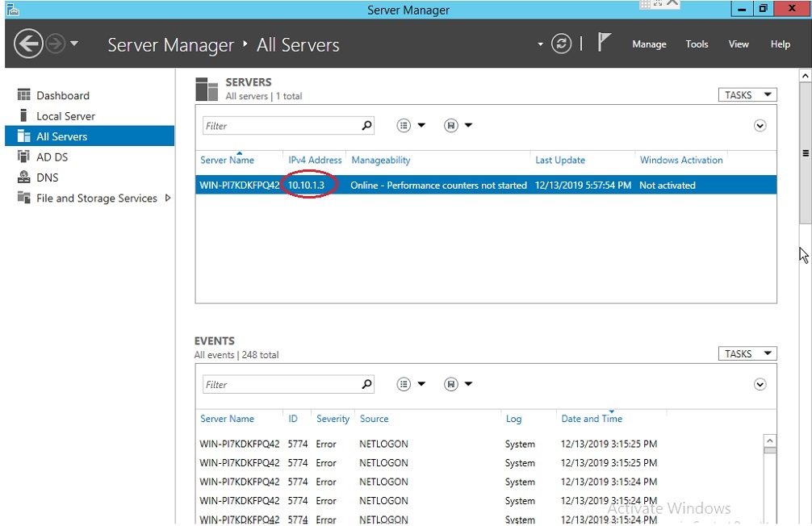Sort servers by IPv4 Address column
The image size is (812, 526).
pos(315,160)
